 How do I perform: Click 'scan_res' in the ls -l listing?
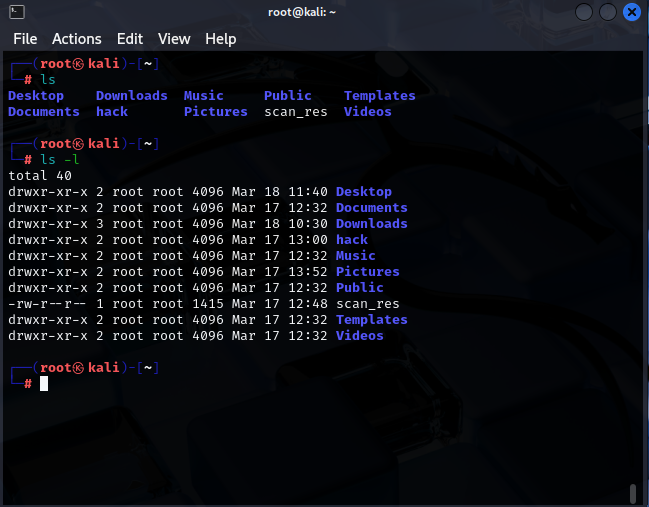click(x=368, y=304)
